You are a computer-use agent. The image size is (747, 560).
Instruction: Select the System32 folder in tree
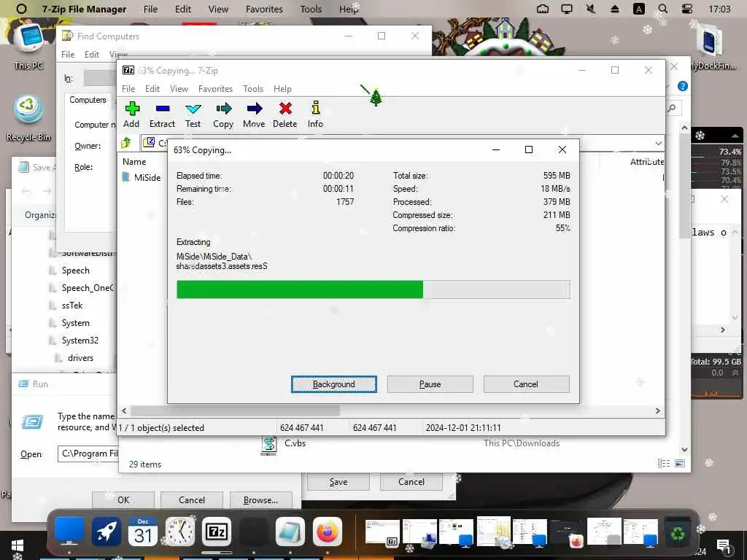point(80,341)
